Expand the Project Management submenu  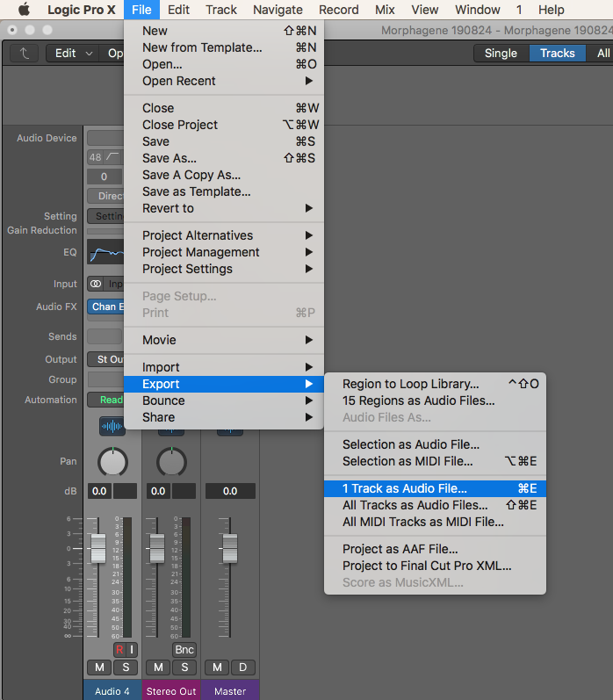(x=224, y=252)
